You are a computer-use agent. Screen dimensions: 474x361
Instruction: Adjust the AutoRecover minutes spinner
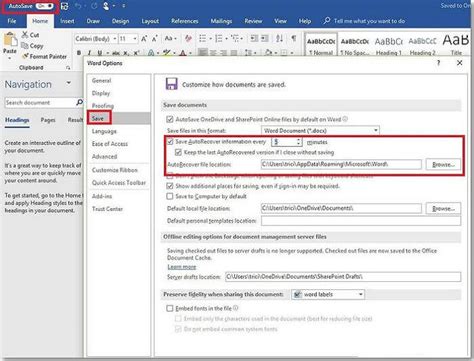coord(299,142)
